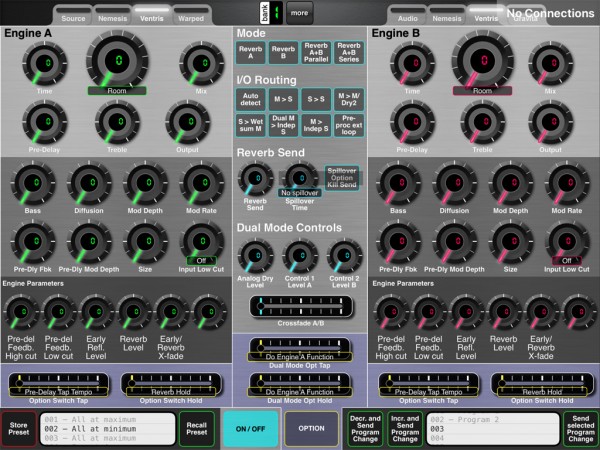Choose Auto detect I/O routing
Viewport: 600px width, 450px height.
(x=251, y=99)
